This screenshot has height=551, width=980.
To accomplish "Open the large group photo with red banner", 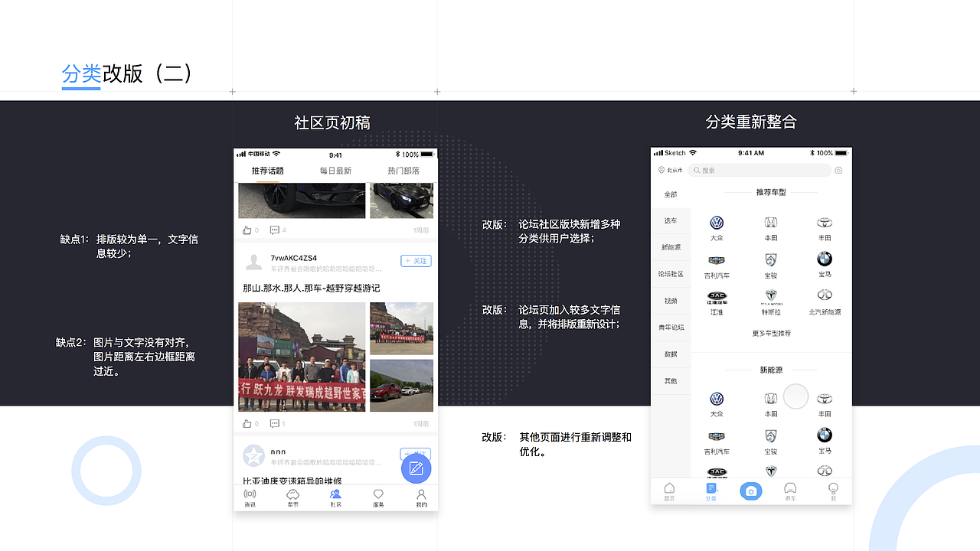I will 302,357.
